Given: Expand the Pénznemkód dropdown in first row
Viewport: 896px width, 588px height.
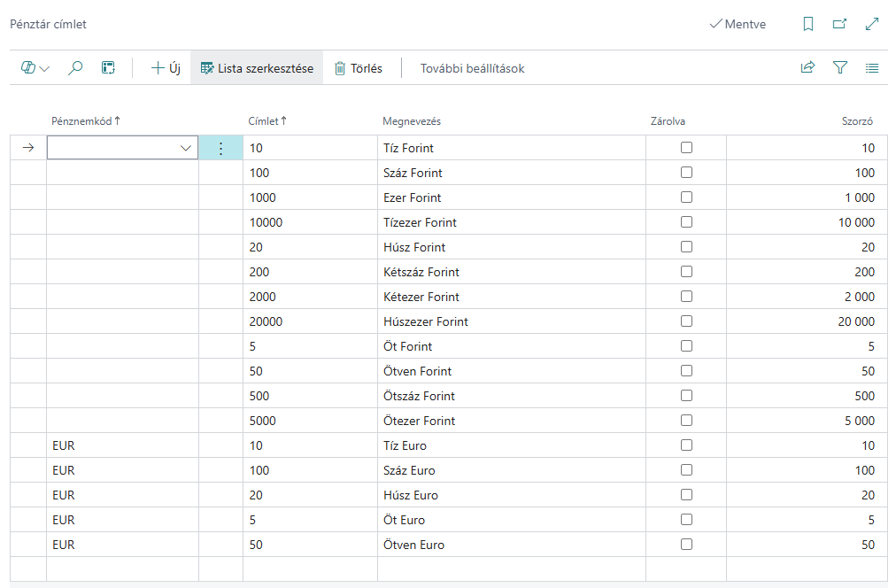Looking at the screenshot, I should (185, 148).
